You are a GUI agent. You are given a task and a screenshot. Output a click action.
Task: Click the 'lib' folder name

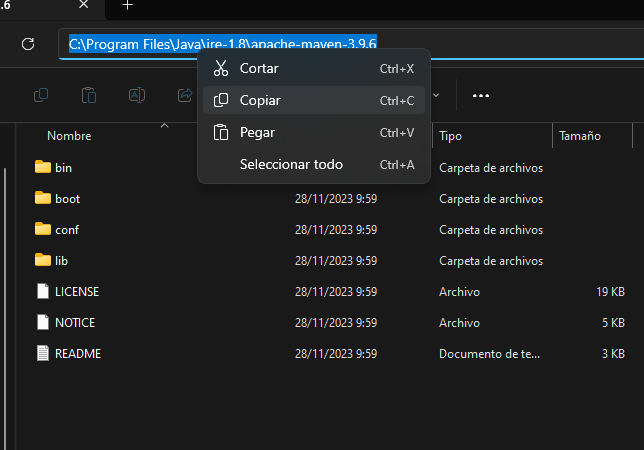61,261
